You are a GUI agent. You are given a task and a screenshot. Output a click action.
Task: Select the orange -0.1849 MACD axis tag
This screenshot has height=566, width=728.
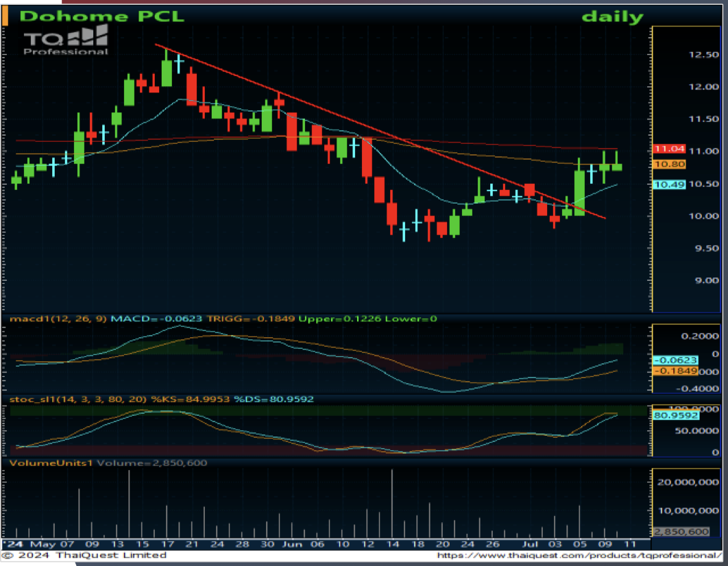pyautogui.click(x=675, y=371)
